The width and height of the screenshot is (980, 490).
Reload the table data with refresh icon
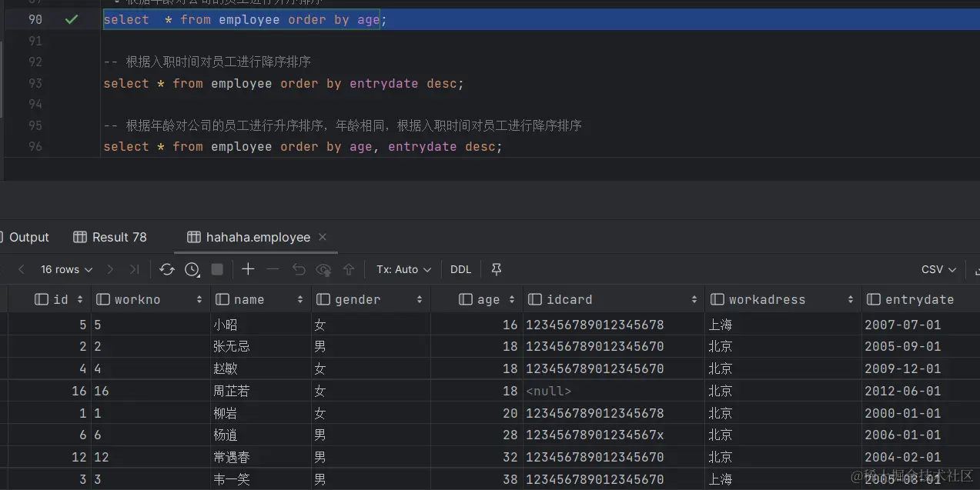click(x=167, y=269)
